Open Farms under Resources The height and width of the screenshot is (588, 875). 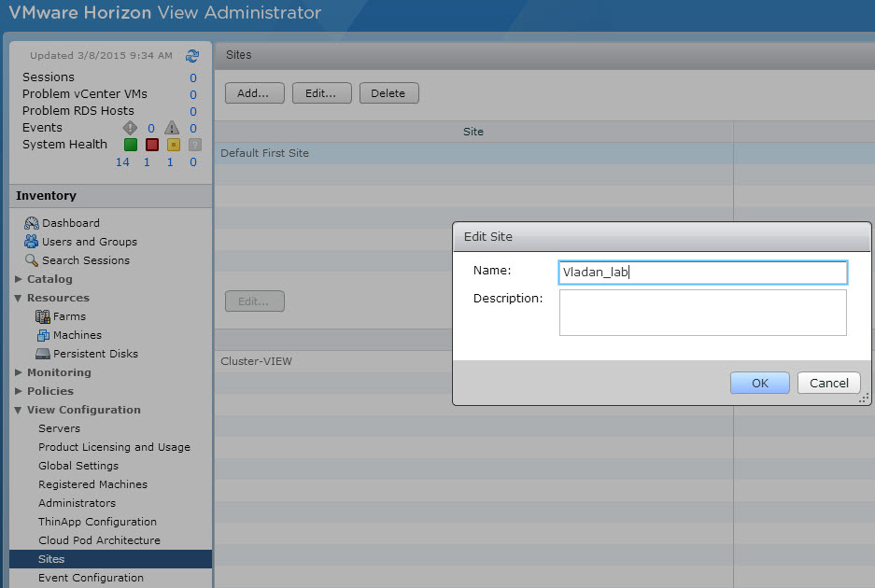click(69, 316)
